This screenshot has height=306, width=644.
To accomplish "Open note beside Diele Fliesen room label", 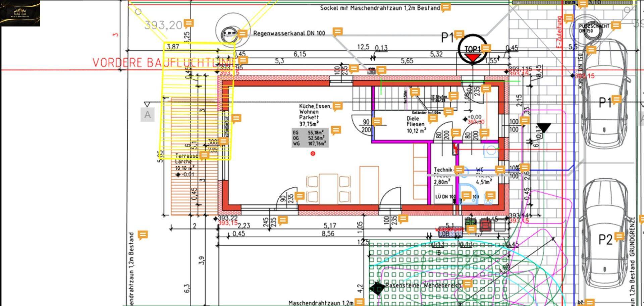I will point(433,118).
